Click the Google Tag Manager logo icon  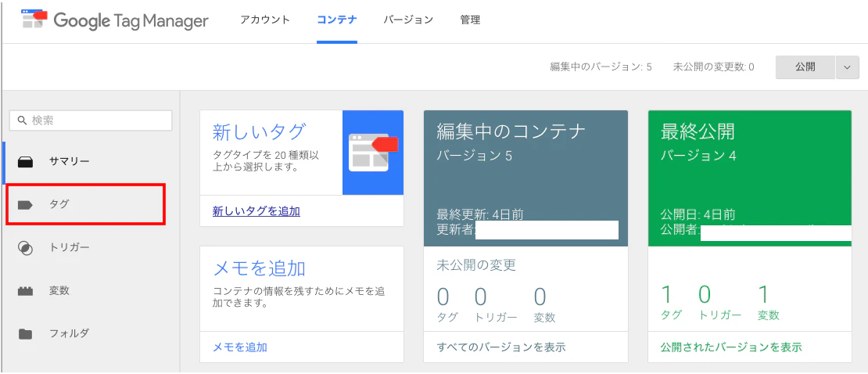click(x=34, y=20)
